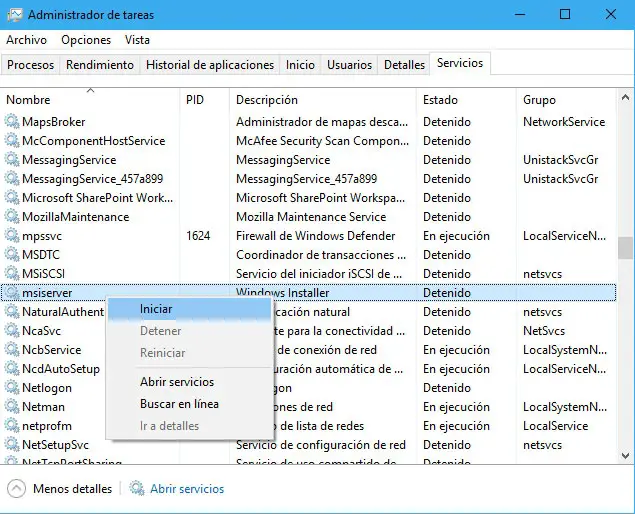Click gear icon beside MessagingService_457a899

pos(12,179)
